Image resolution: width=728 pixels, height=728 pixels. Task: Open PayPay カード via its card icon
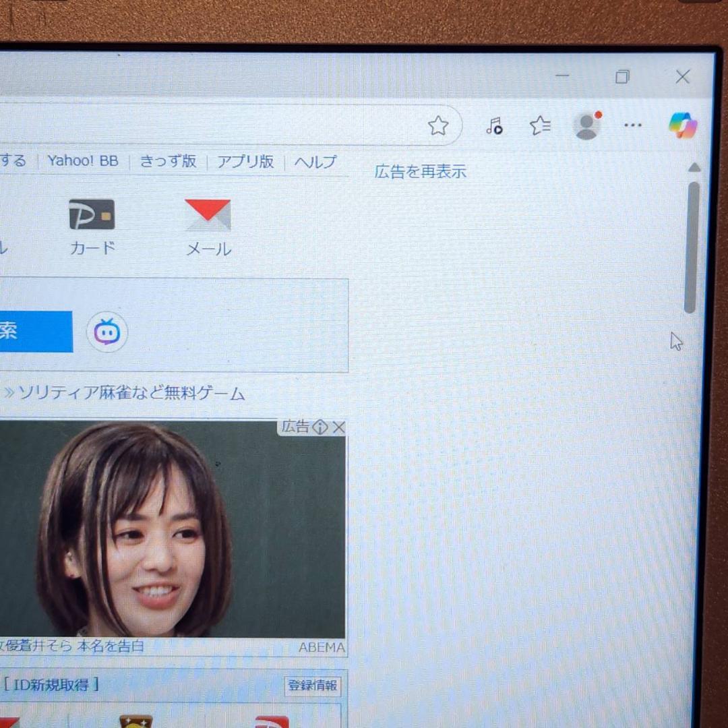point(92,214)
